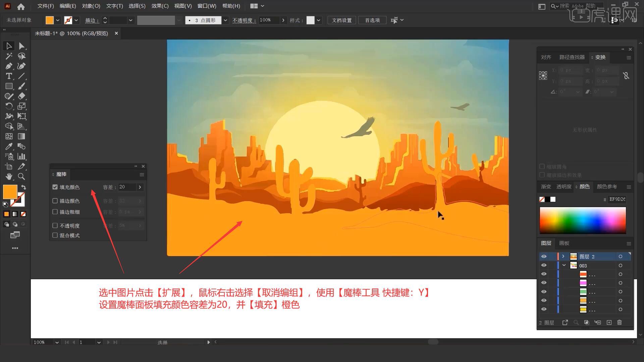Viewport: 644px width, 362px height.
Task: Select the Zoom tool in toolbar
Action: click(x=21, y=176)
